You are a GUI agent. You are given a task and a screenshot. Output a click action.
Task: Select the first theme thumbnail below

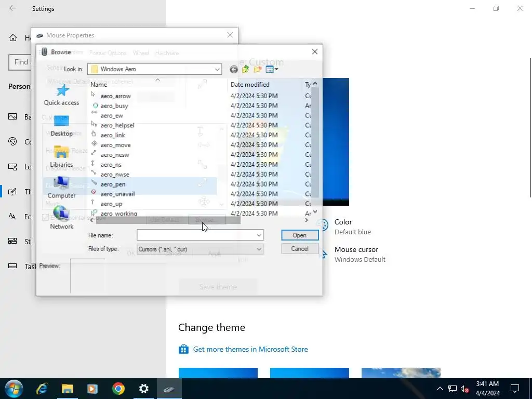click(x=218, y=373)
